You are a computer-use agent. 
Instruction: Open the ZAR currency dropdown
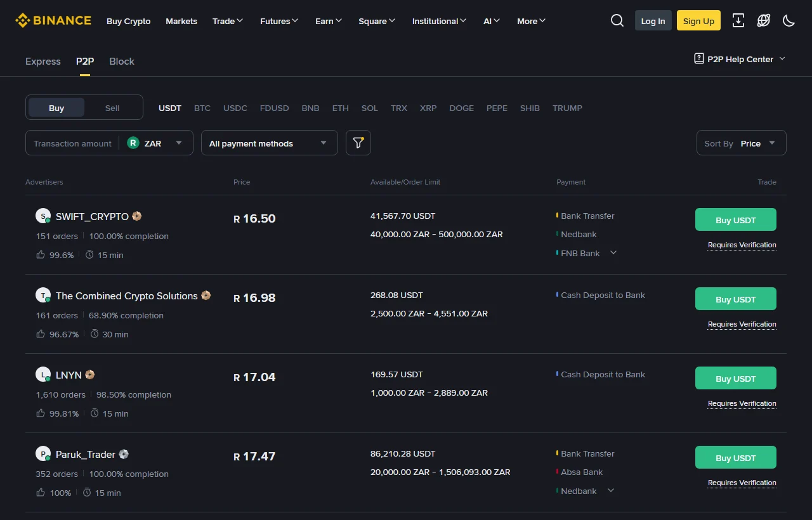point(156,143)
